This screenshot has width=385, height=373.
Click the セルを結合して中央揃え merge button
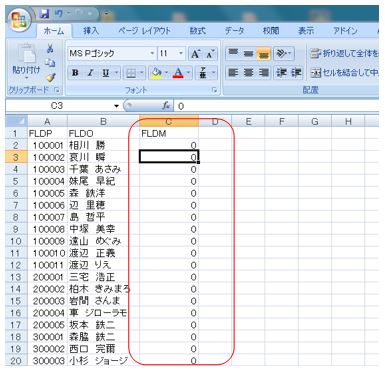click(344, 72)
